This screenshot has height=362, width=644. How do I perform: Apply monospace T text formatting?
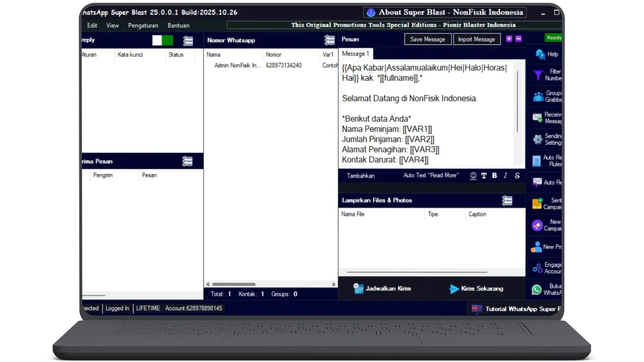click(484, 175)
